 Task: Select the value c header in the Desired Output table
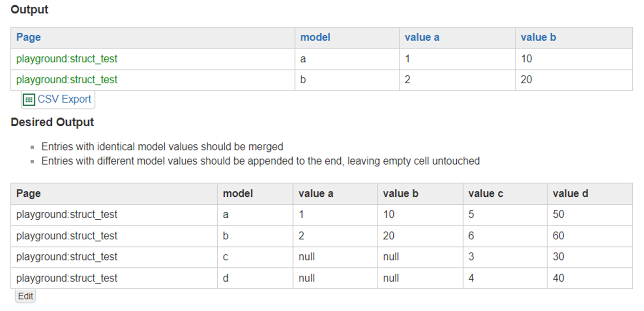[486, 193]
